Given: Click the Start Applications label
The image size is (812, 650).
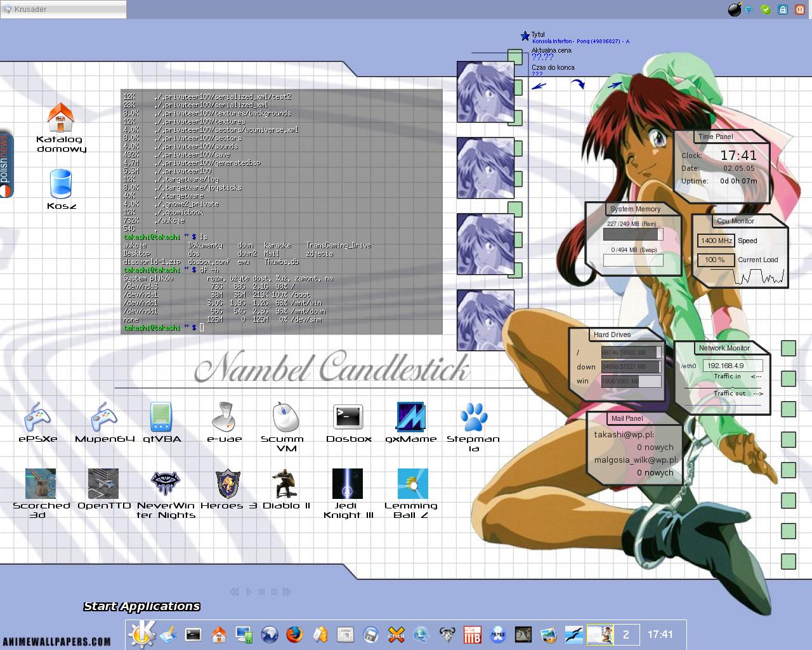Looking at the screenshot, I should pyautogui.click(x=141, y=606).
